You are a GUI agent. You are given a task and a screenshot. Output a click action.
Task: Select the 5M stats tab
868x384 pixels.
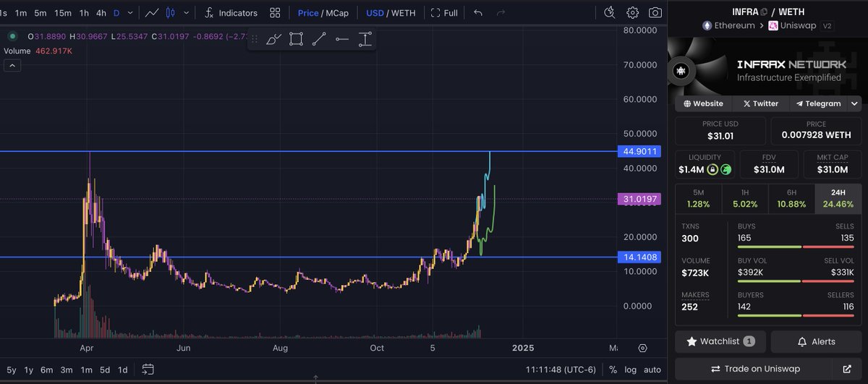click(x=698, y=199)
